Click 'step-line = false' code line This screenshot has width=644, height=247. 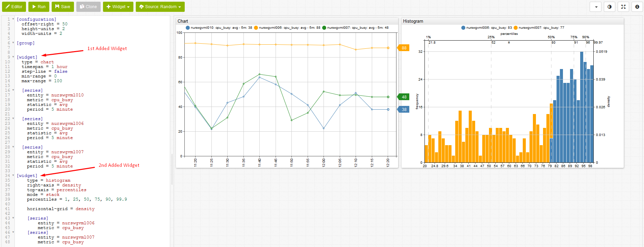click(45, 71)
